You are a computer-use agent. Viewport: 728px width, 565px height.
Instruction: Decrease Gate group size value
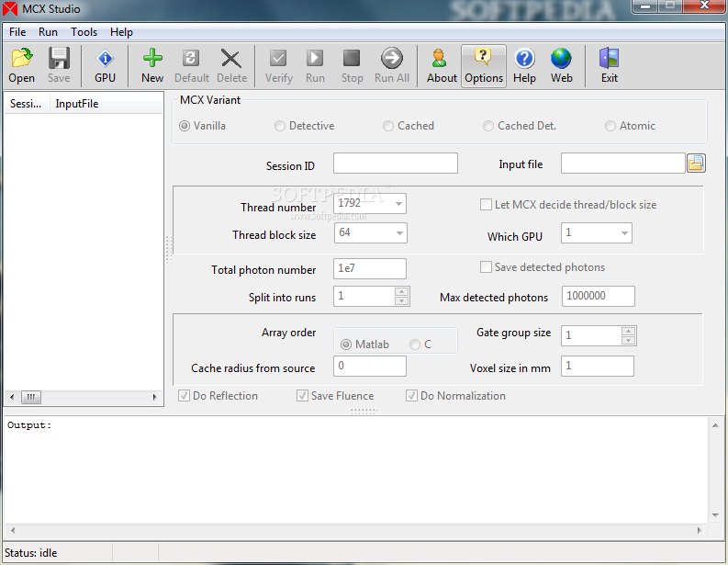(x=628, y=340)
